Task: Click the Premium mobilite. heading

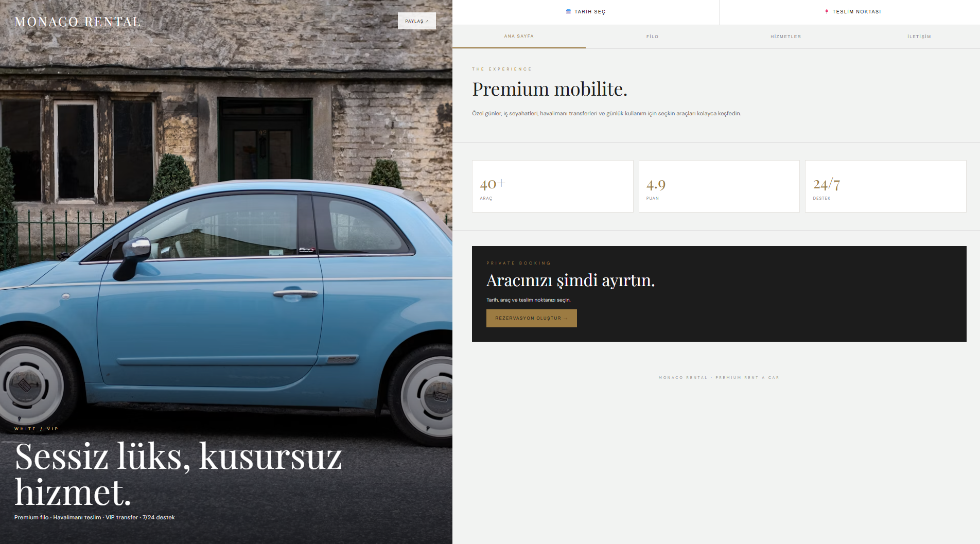Action: coord(550,89)
